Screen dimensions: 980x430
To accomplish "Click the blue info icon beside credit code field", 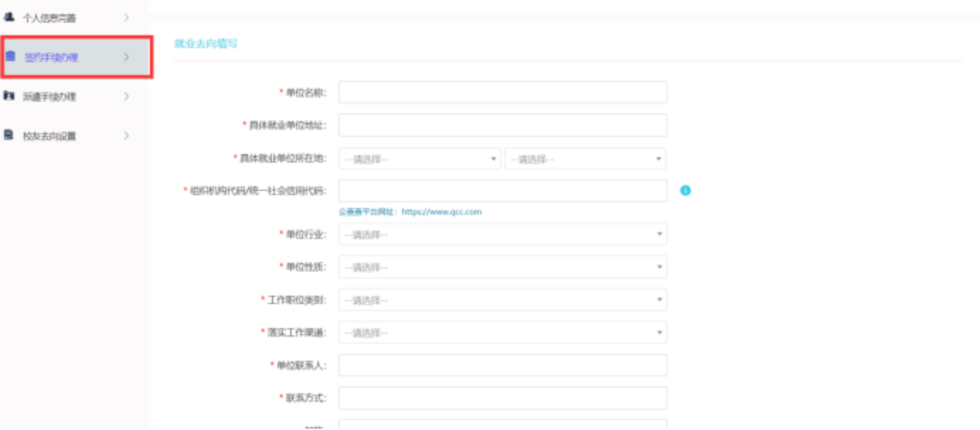I will coord(685,191).
